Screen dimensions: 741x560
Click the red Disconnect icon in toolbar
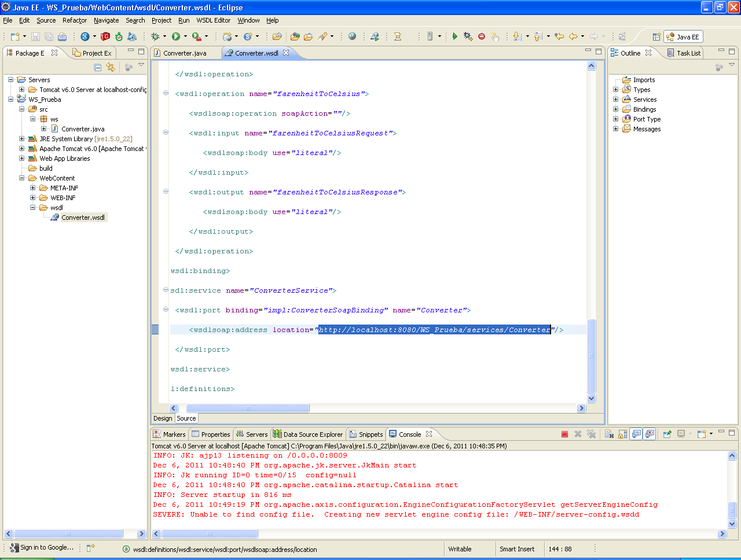point(482,36)
